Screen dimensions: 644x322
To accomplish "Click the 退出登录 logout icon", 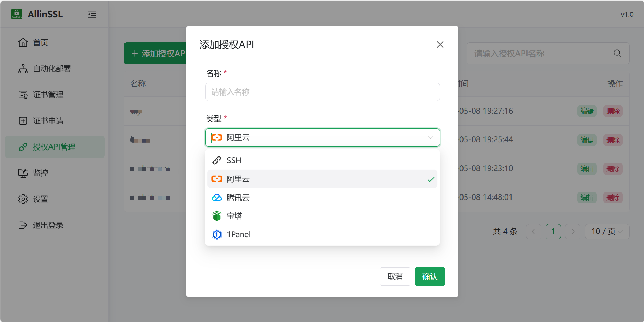I will pyautogui.click(x=23, y=225).
